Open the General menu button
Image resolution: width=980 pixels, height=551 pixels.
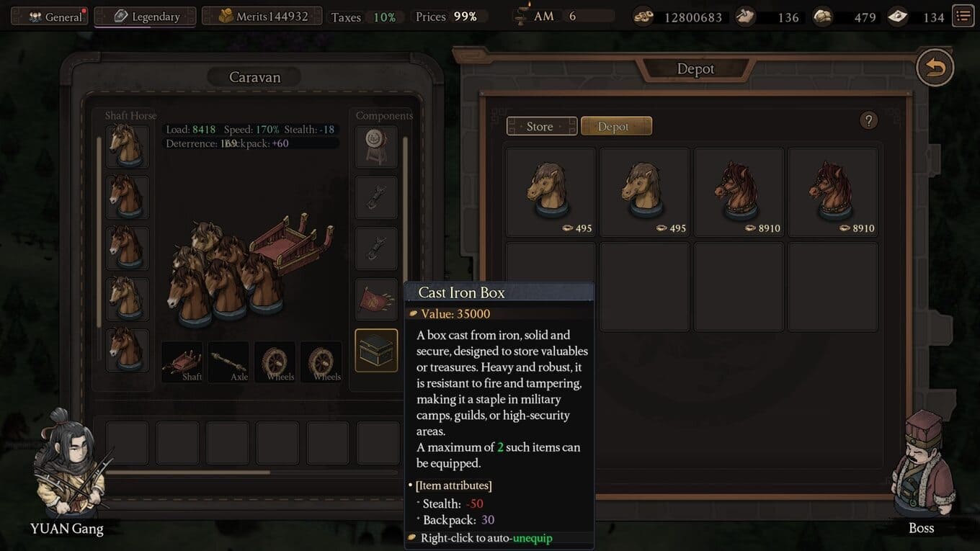(x=49, y=16)
